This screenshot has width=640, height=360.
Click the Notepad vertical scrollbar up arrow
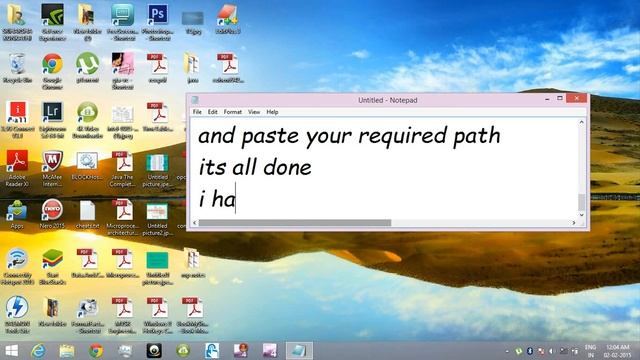tap(582, 122)
